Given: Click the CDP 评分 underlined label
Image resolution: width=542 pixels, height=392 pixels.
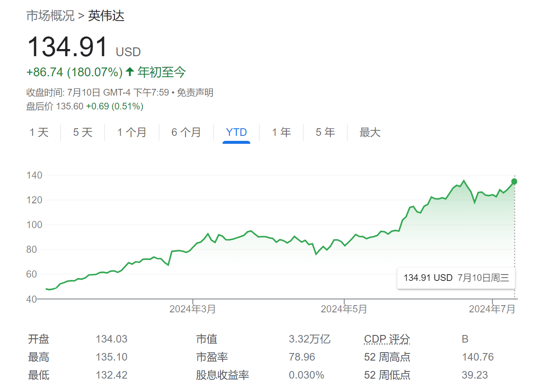Looking at the screenshot, I should tap(387, 339).
